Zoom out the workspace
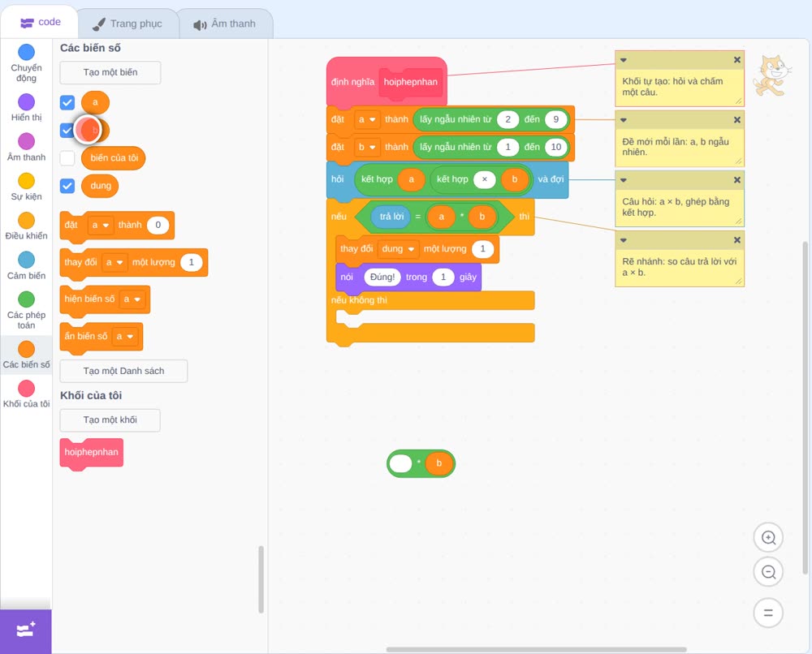The image size is (812, 654). pyautogui.click(x=768, y=572)
